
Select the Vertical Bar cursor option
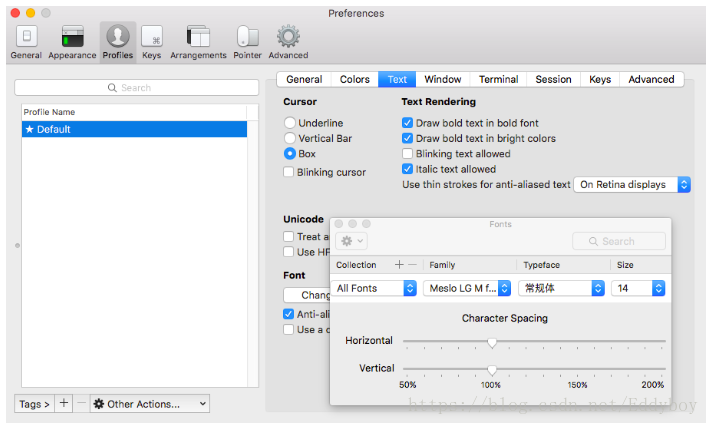tap(289, 138)
